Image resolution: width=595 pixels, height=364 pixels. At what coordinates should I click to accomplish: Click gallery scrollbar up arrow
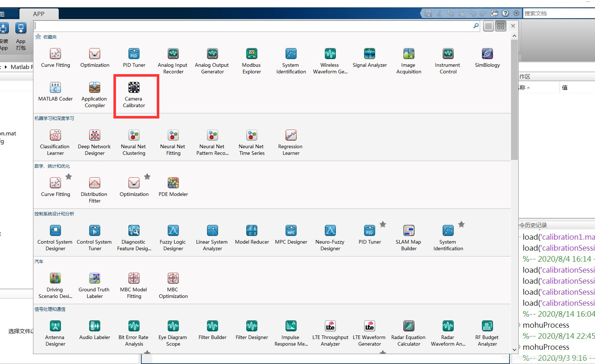[x=514, y=36]
